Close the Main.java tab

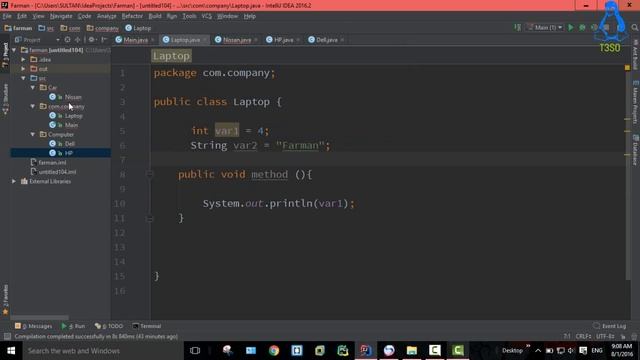click(x=152, y=40)
